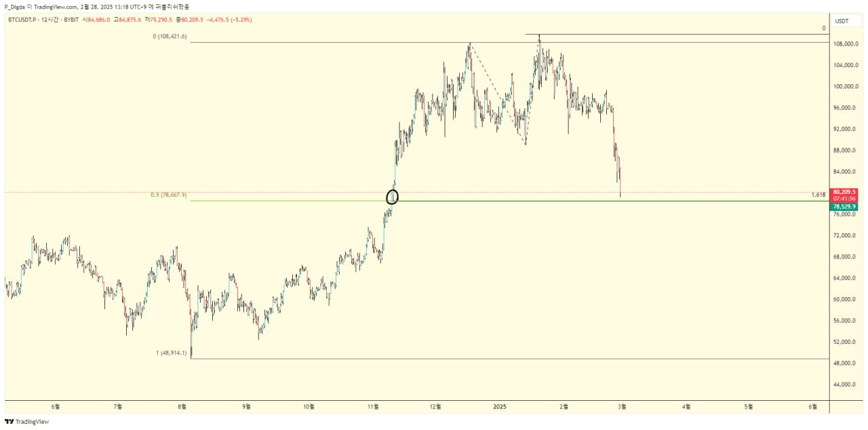Viewport: 868px width, 430px height.
Task: Click the 84,000.0 price axis label
Action: pos(845,172)
